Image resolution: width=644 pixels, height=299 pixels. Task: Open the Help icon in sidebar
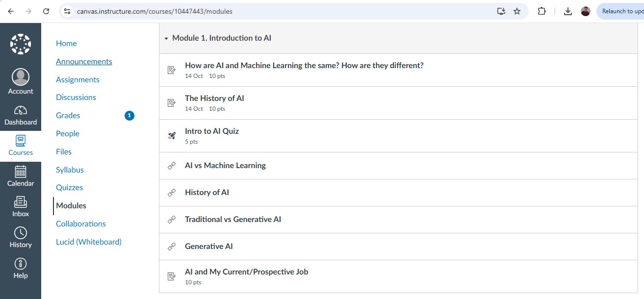21,264
